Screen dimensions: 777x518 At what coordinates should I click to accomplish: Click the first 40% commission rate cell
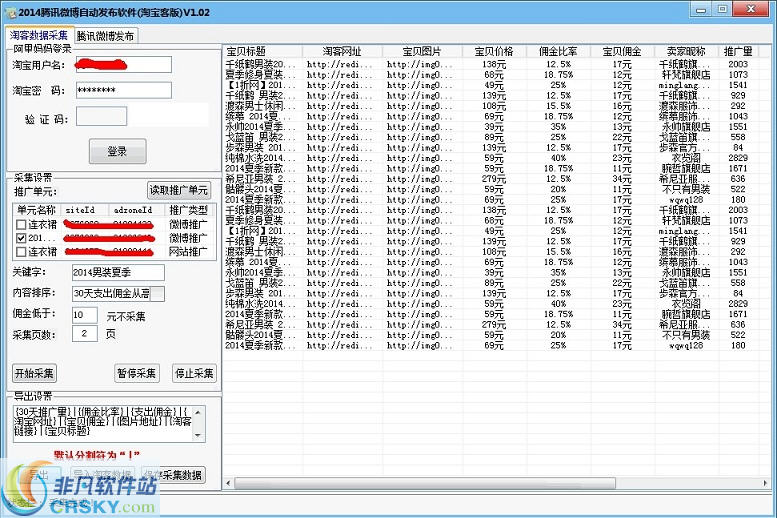point(558,158)
